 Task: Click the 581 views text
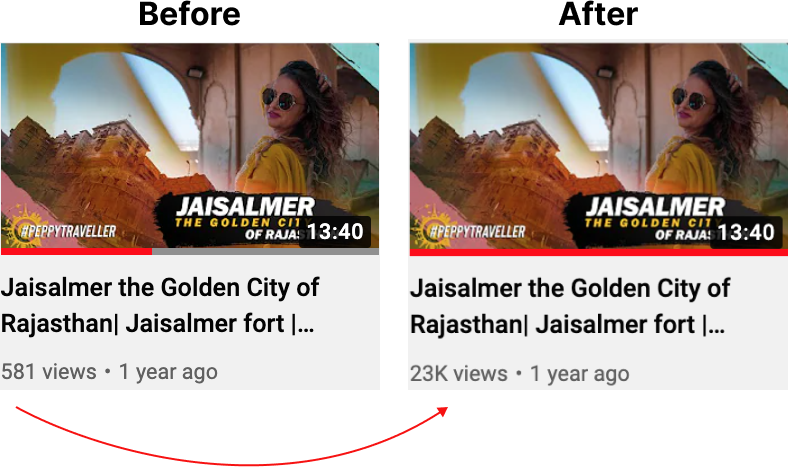click(x=49, y=372)
